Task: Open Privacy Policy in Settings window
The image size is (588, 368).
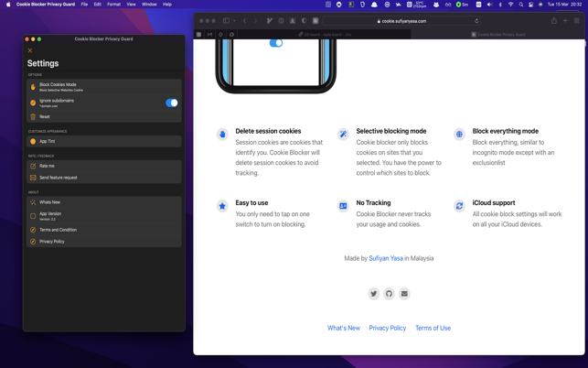Action: 104,242
